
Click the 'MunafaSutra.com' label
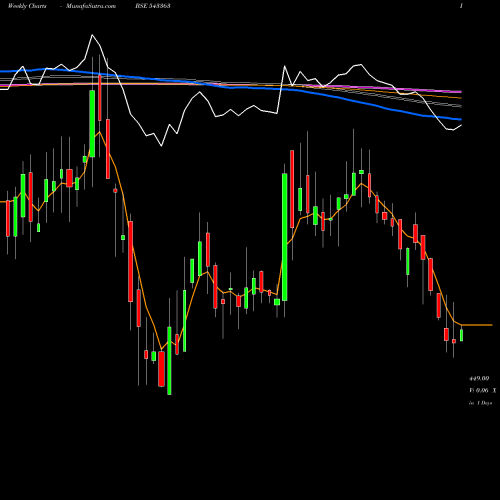(x=91, y=6)
